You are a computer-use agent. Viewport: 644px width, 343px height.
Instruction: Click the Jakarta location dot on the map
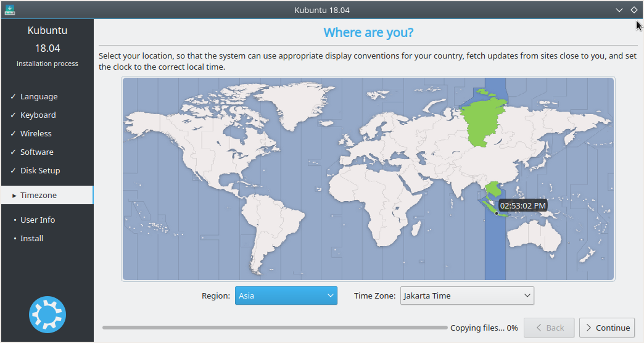point(497,213)
